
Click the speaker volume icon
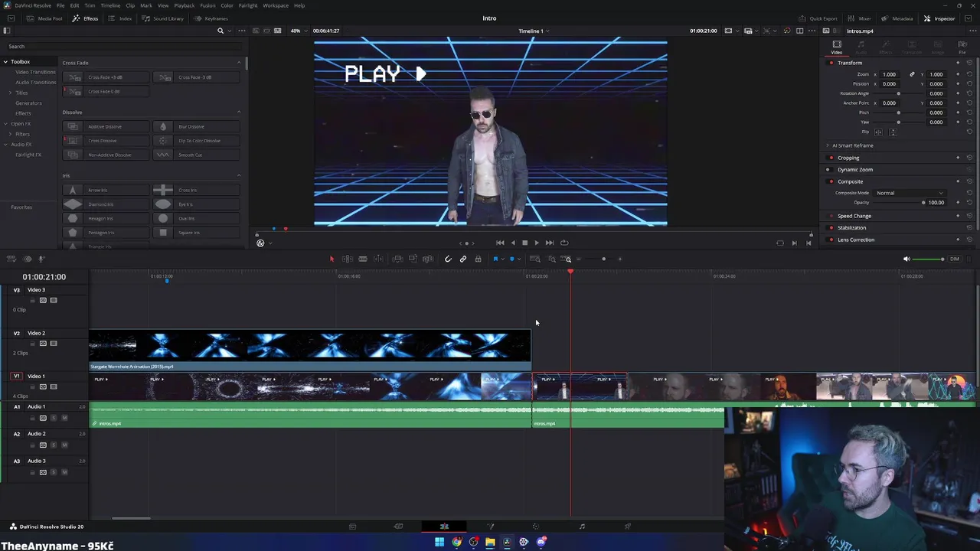pyautogui.click(x=907, y=259)
